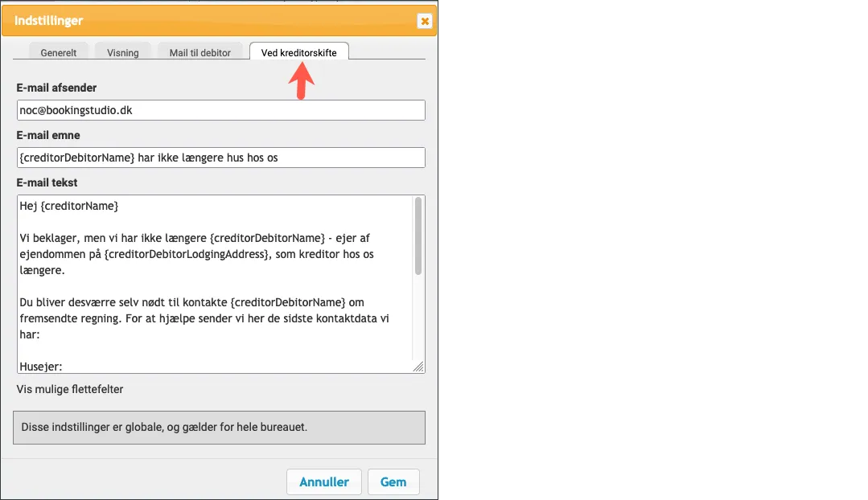Open the Visning tab
This screenshot has height=500, width=868.
point(123,53)
